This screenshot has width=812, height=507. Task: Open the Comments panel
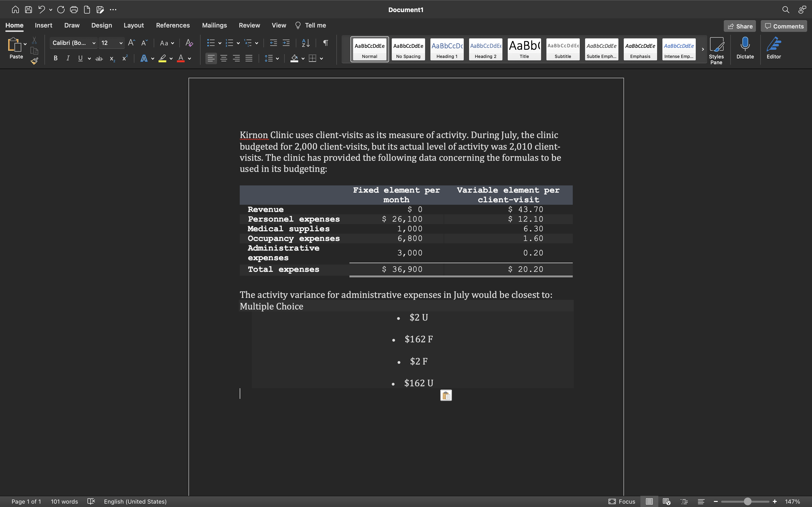click(x=784, y=26)
